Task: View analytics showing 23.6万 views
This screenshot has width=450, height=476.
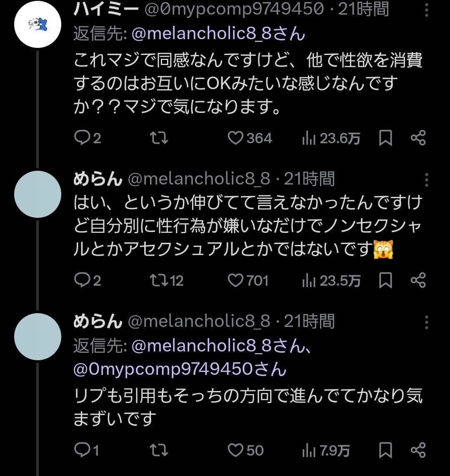Action: click(330, 138)
